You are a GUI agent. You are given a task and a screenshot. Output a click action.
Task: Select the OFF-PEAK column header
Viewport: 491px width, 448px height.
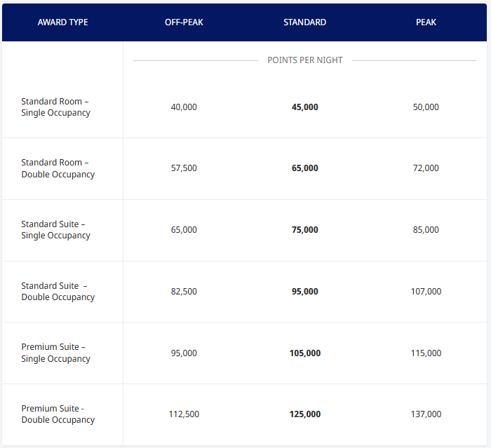(x=184, y=22)
